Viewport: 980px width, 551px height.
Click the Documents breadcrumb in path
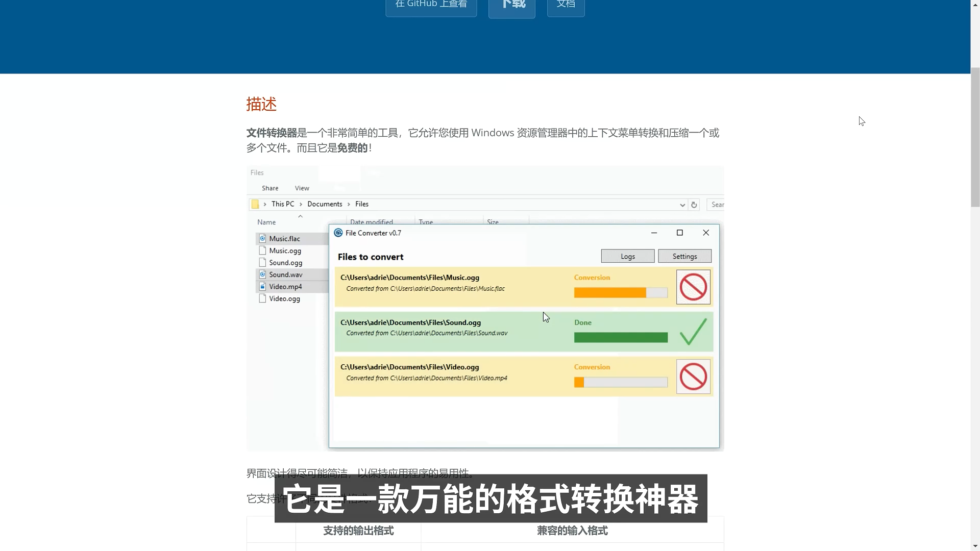click(325, 204)
